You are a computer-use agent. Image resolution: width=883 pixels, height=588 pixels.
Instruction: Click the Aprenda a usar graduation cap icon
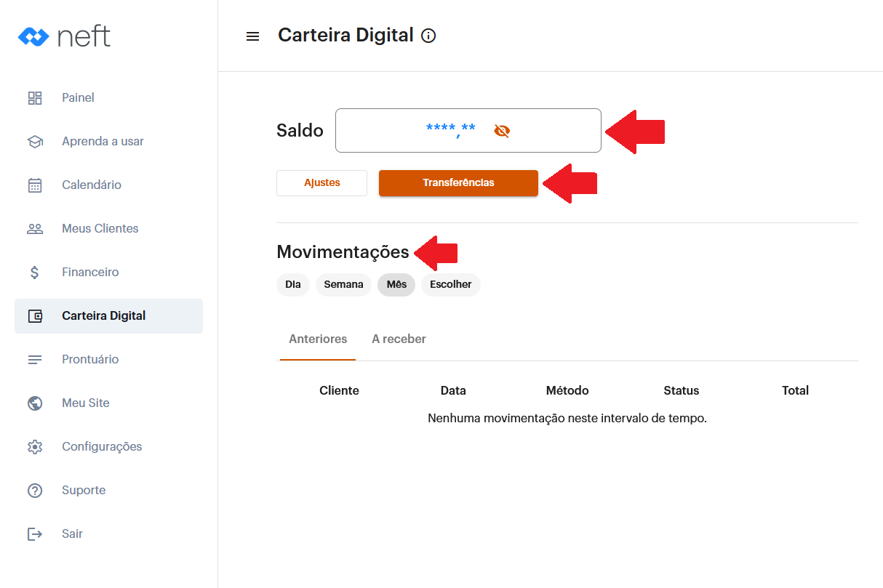click(x=35, y=142)
